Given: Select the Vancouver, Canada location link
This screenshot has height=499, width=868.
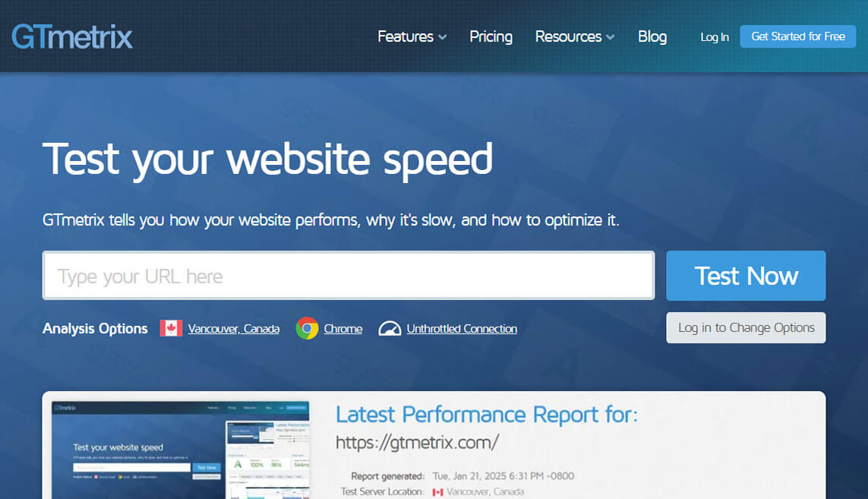Looking at the screenshot, I should (x=234, y=329).
